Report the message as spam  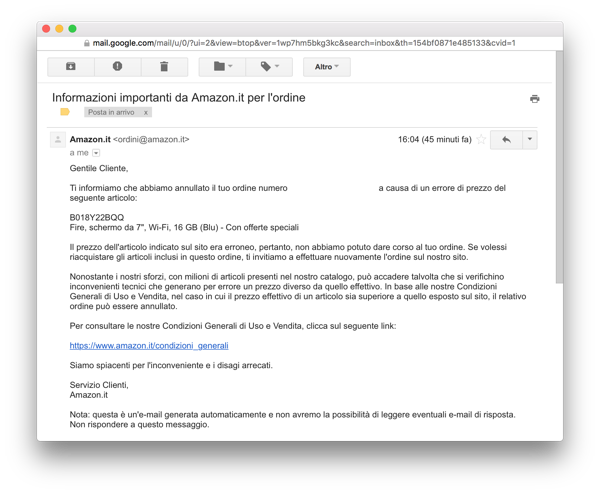click(117, 67)
